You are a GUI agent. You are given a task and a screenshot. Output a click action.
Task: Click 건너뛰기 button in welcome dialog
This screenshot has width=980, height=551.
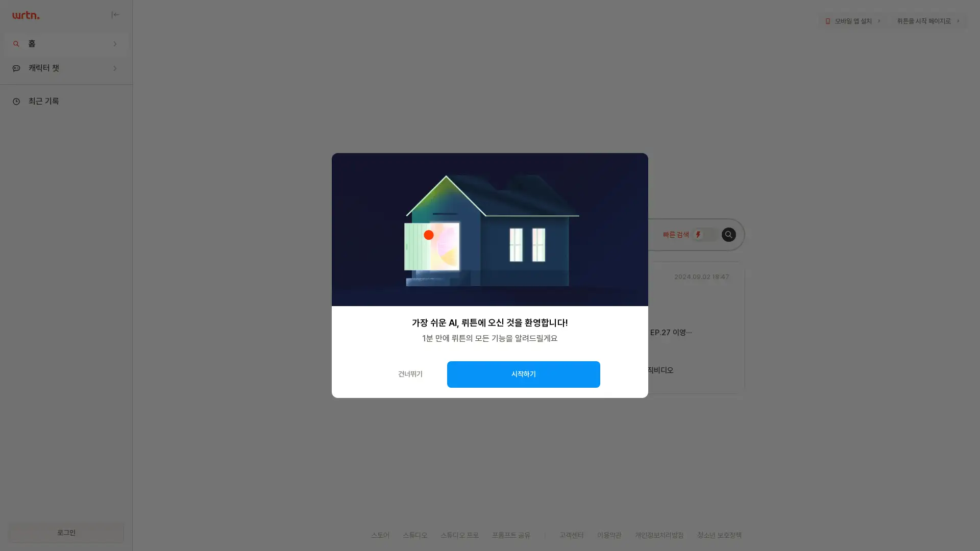(x=410, y=374)
